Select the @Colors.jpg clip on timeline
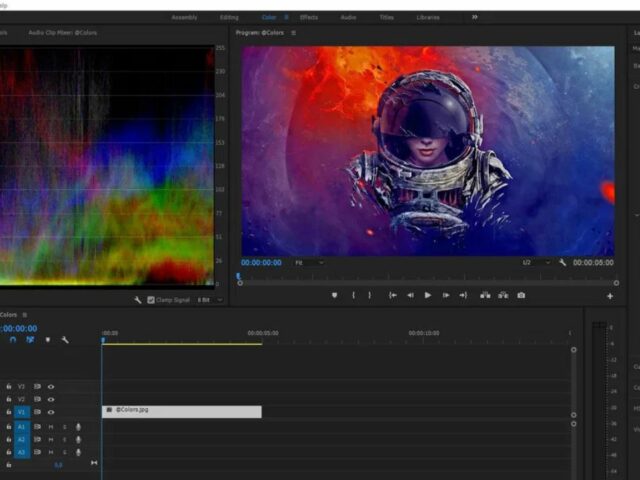This screenshot has width=640, height=480. (x=181, y=411)
